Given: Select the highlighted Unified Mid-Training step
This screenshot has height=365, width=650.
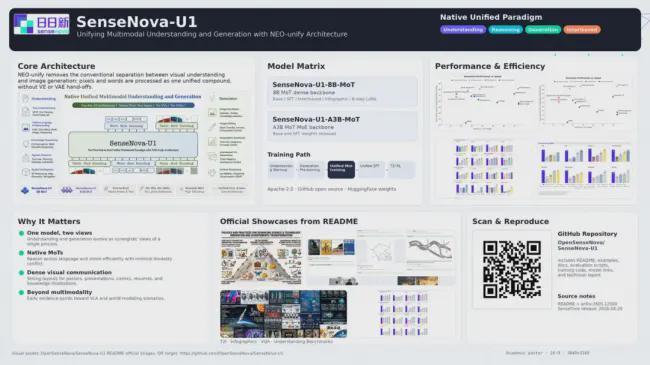Looking at the screenshot, I should 341,169.
